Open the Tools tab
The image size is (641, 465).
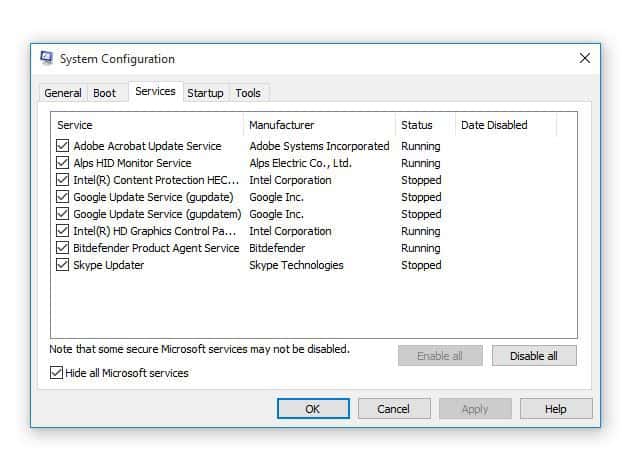(x=248, y=93)
